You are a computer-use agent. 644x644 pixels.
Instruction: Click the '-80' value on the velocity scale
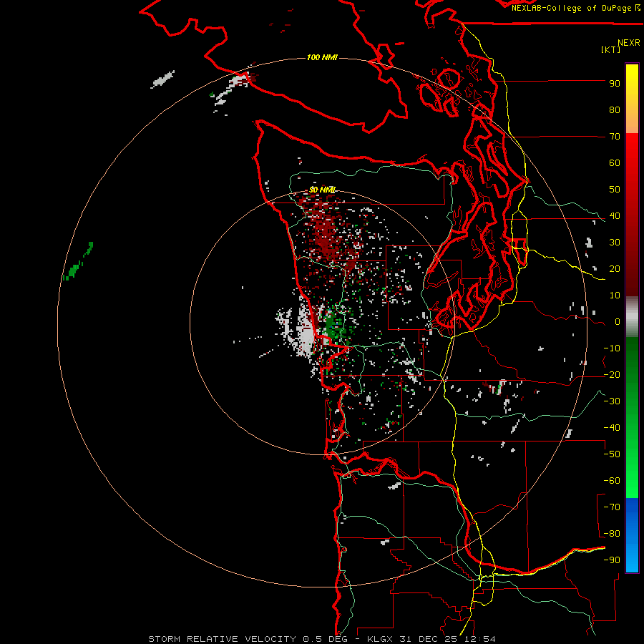tap(612, 534)
